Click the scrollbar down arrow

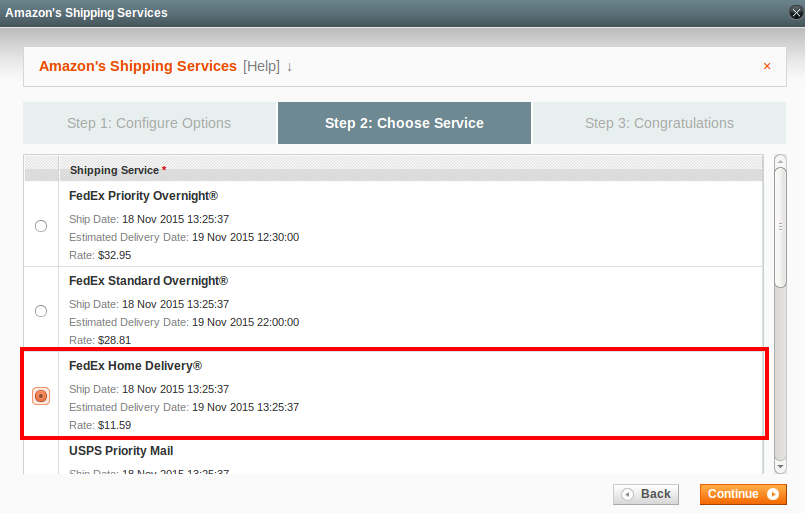pos(780,467)
